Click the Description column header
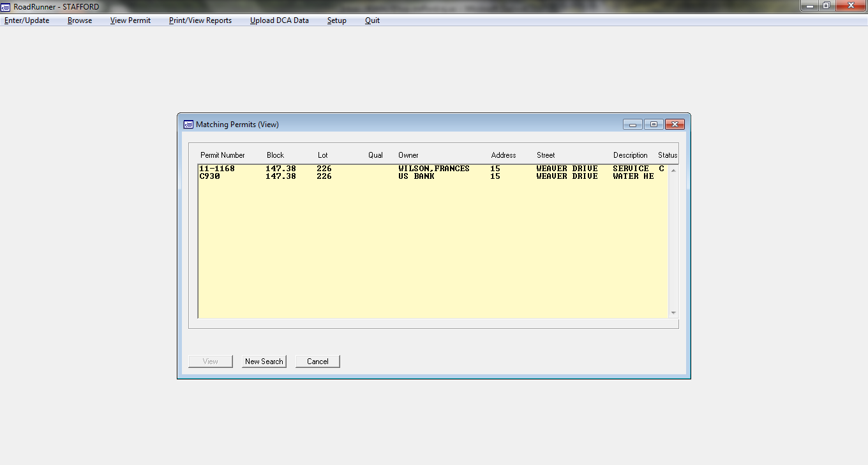 (631, 155)
